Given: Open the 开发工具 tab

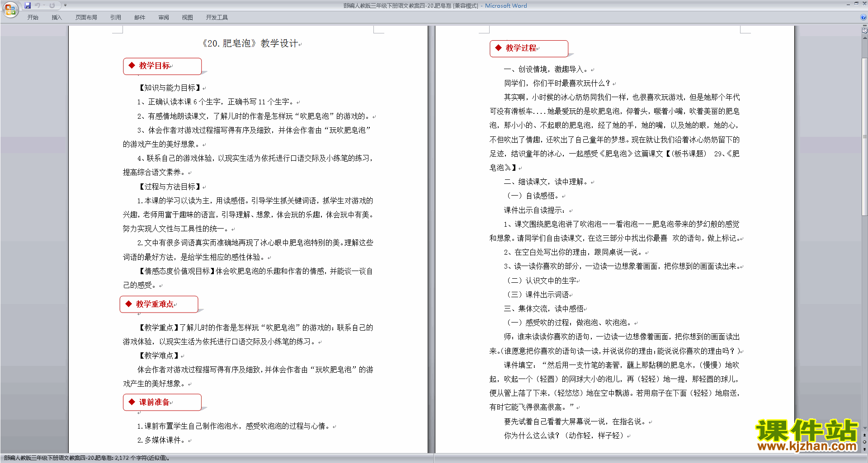Looking at the screenshot, I should tap(217, 18).
